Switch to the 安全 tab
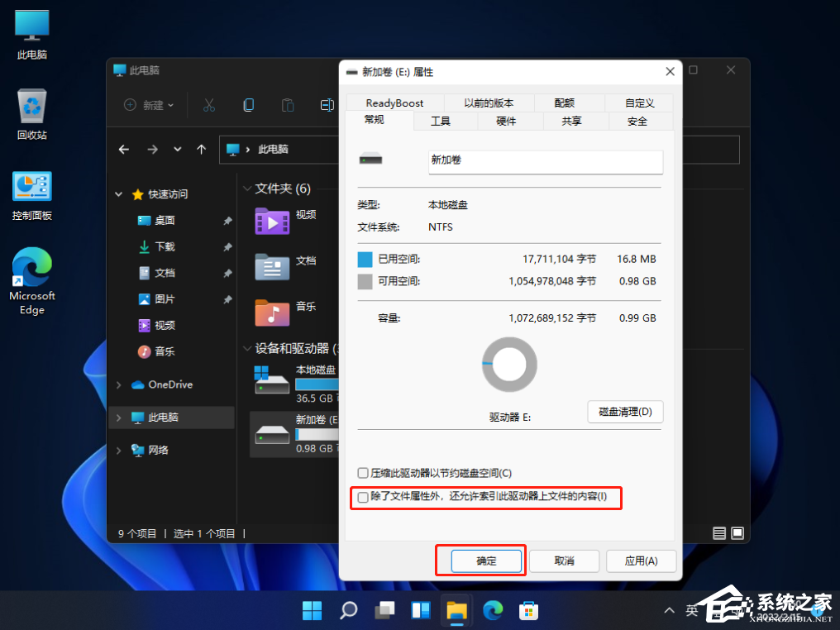Image resolution: width=840 pixels, height=630 pixels. [637, 121]
